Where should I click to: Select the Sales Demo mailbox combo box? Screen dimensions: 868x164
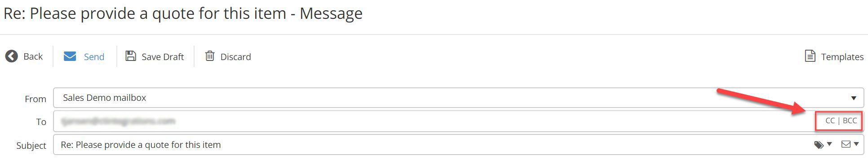[x=458, y=98]
